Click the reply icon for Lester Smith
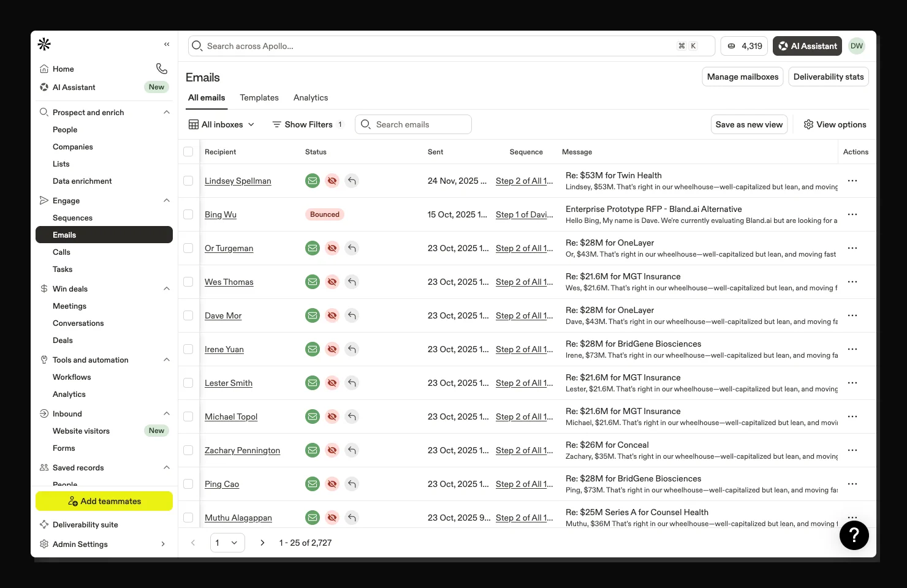Screen dimensions: 907x588 352,383
